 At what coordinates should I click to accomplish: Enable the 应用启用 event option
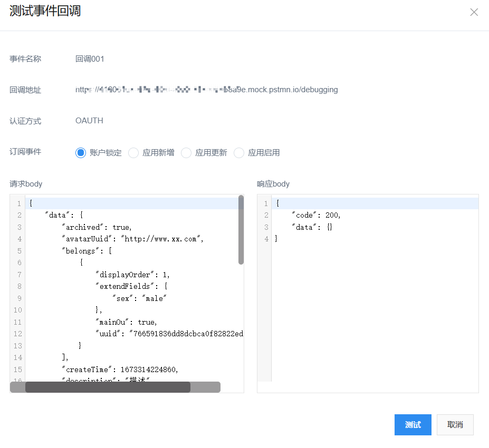click(239, 153)
